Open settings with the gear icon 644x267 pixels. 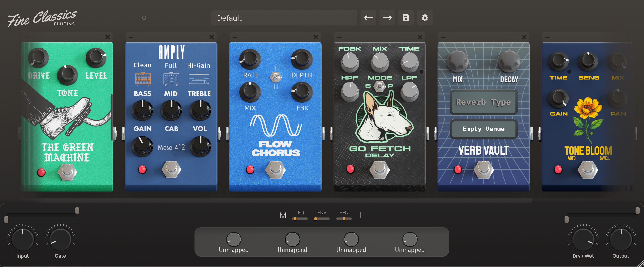(x=425, y=18)
